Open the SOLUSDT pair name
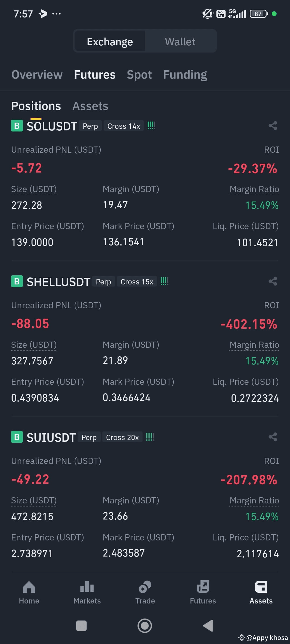 (x=52, y=126)
